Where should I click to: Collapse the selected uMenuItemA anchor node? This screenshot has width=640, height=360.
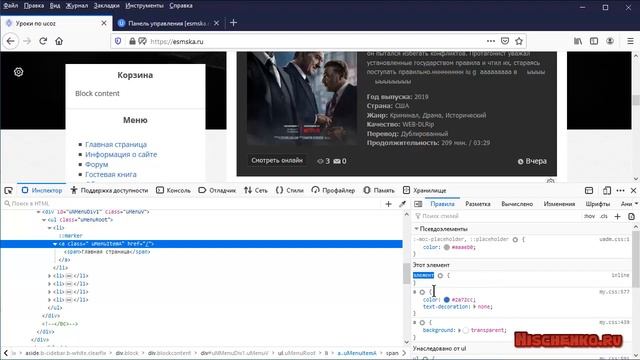55,244
